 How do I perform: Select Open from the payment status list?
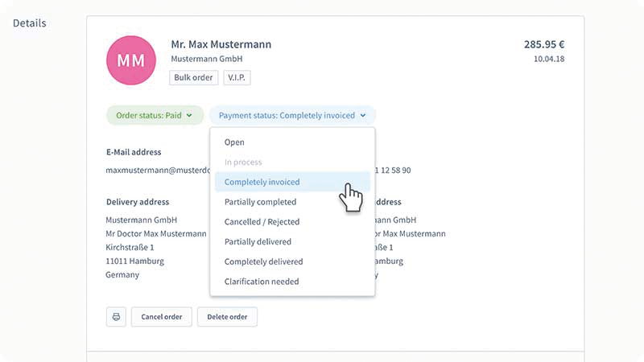coord(234,142)
